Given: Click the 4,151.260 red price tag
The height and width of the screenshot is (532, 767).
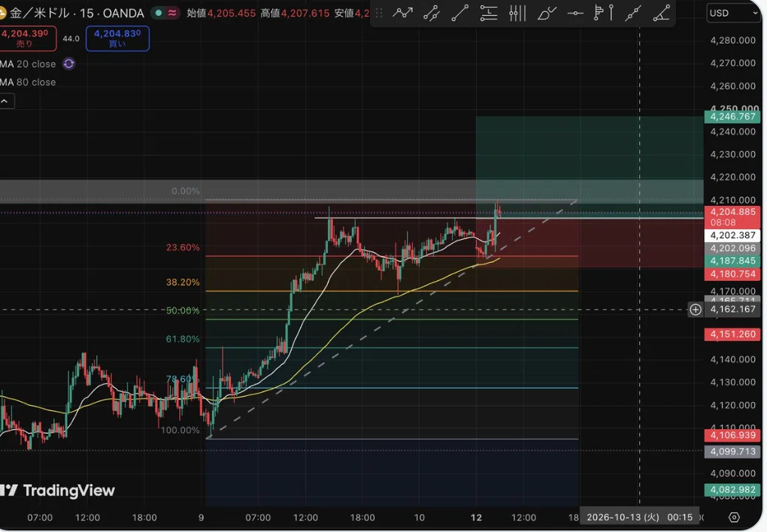Looking at the screenshot, I should coord(732,334).
